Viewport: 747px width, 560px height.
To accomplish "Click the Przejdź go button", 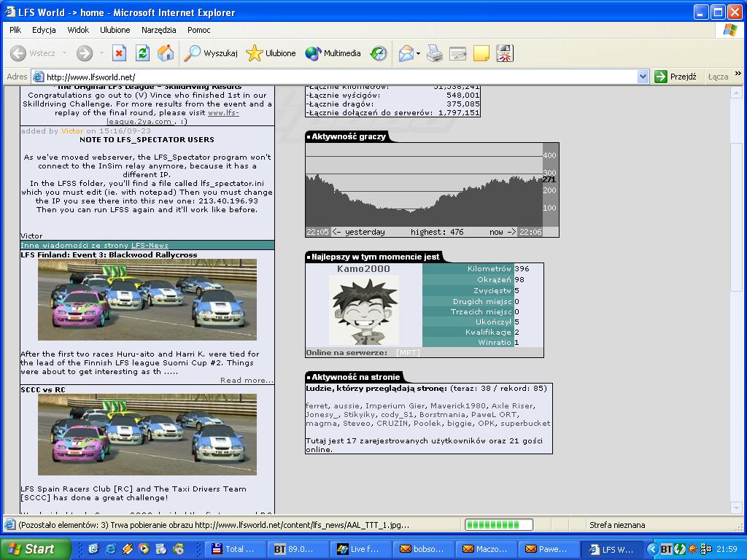I will (676, 77).
